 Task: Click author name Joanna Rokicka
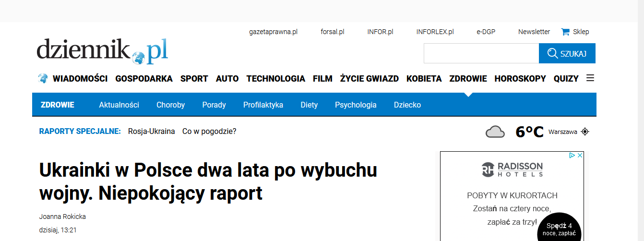(62, 217)
